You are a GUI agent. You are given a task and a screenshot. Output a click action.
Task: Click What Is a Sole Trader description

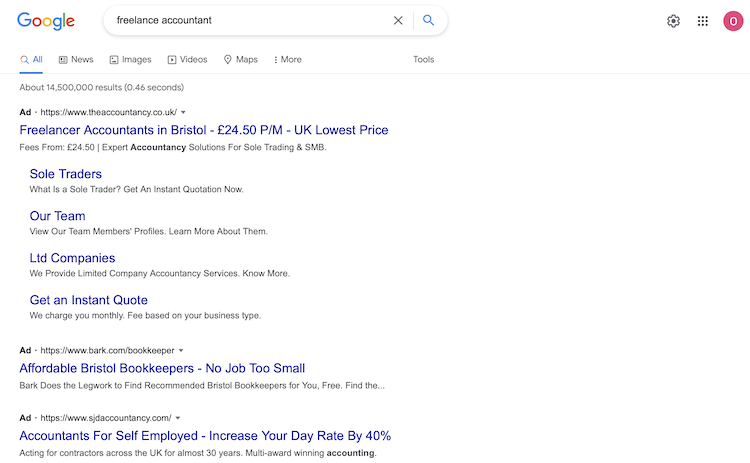[136, 189]
